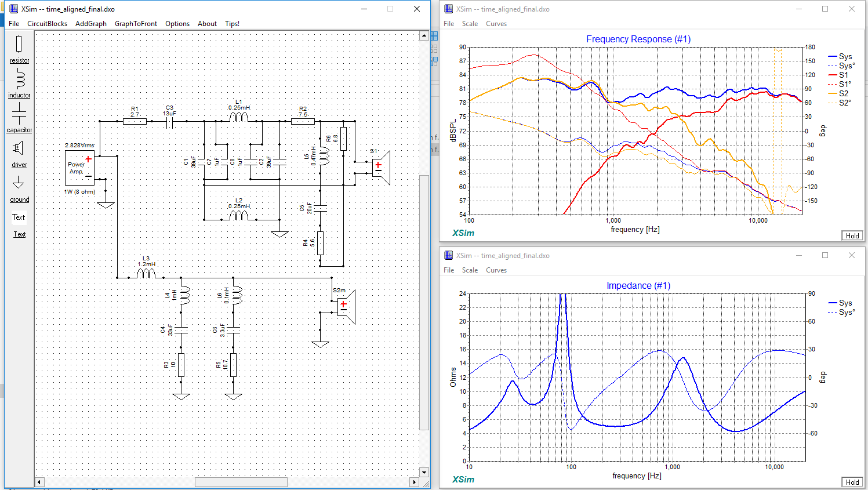Select capacitor C4 33uF in schematic
The height and width of the screenshot is (490, 868).
(181, 330)
